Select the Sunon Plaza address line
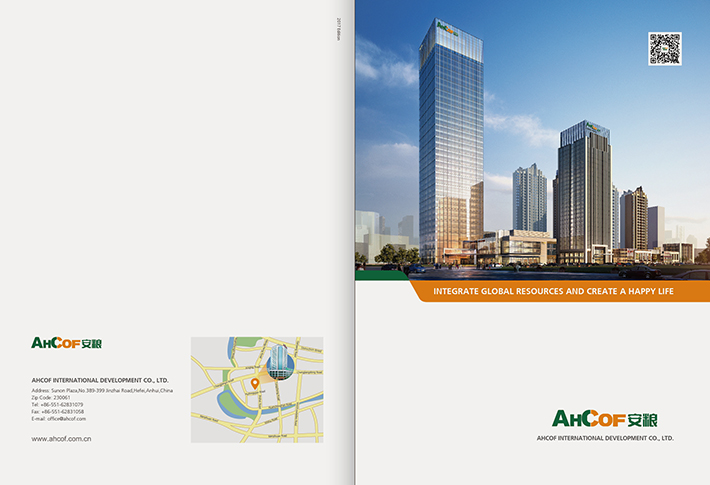The height and width of the screenshot is (485, 710). (x=100, y=390)
